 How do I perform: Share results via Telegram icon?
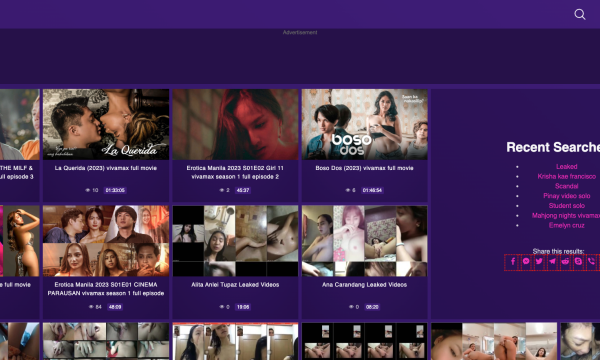click(552, 262)
